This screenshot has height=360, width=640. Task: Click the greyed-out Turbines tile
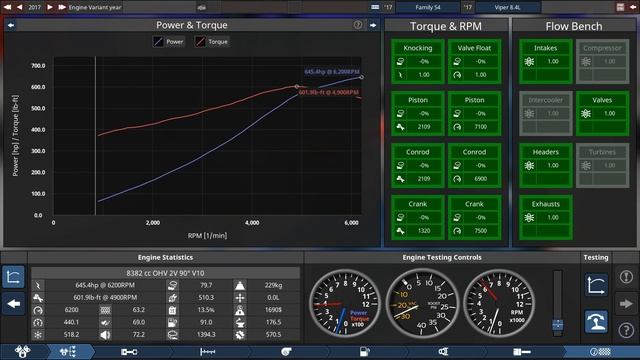click(602, 165)
